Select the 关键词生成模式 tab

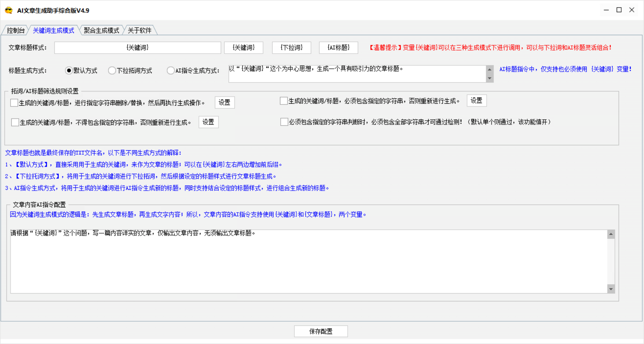[53, 31]
